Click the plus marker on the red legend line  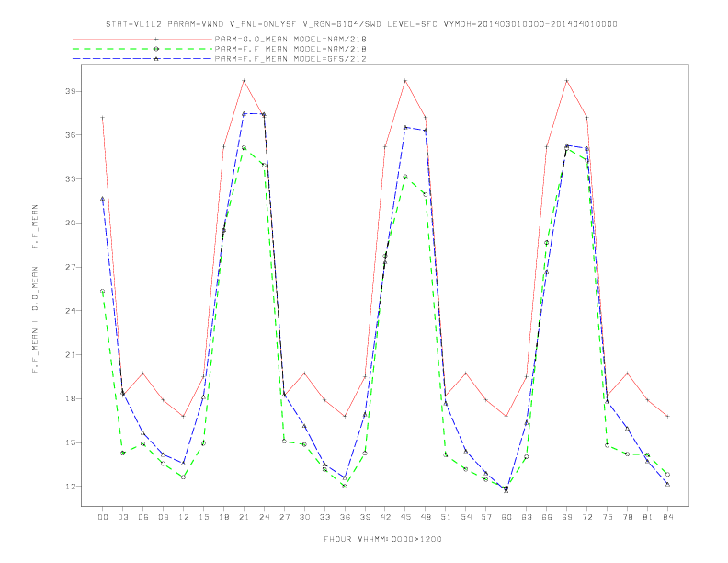click(156, 39)
